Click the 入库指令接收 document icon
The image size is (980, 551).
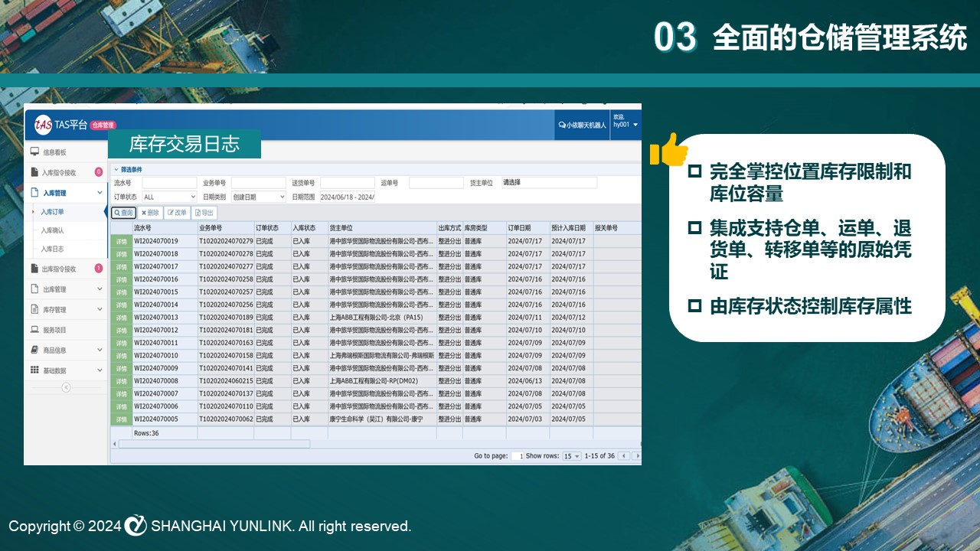coord(34,172)
